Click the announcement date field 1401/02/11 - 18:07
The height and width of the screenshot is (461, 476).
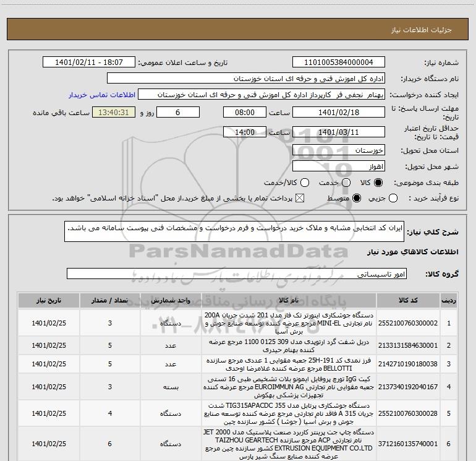[89, 62]
